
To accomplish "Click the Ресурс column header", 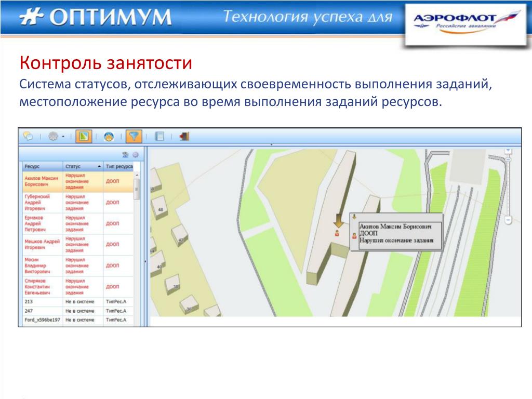I will (x=42, y=166).
